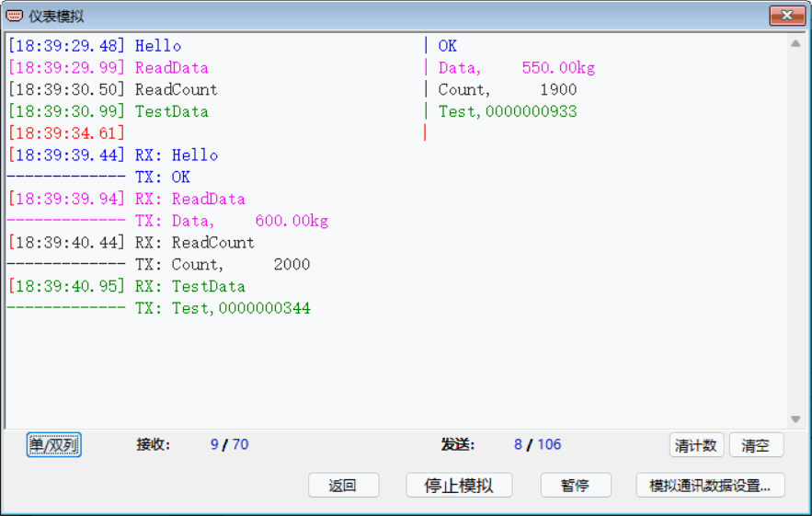Viewport: 812px width, 516px height.
Task: Open 模拟通讯数据设置... dialog
Action: click(x=710, y=486)
